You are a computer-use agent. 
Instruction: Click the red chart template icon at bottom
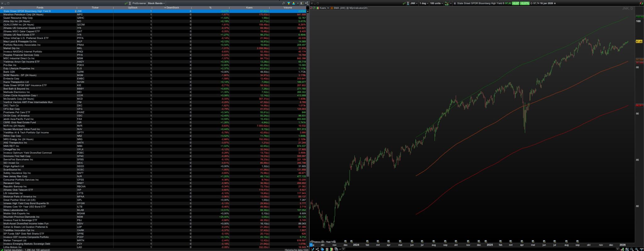coord(327,249)
